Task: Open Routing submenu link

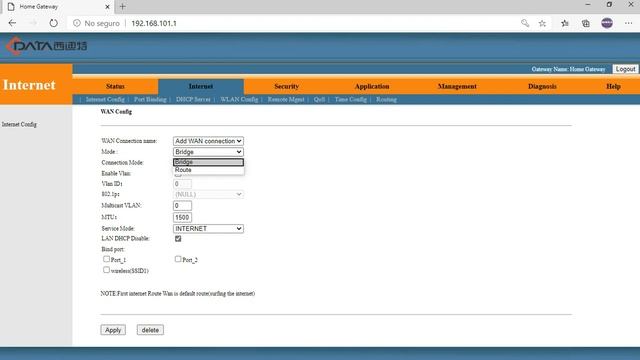Action: [x=386, y=100]
